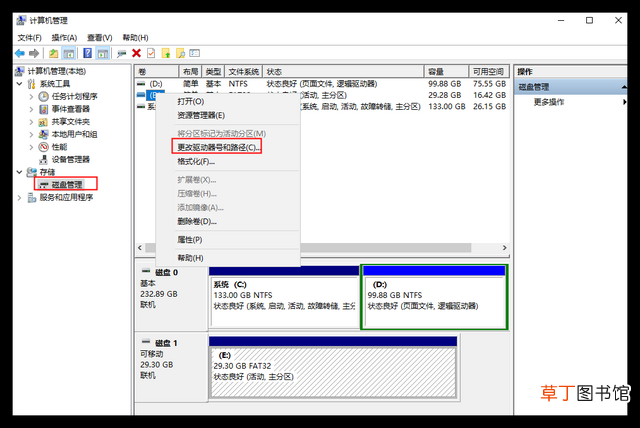Click the red X delete toolbar icon
The width and height of the screenshot is (640, 428).
(136, 53)
